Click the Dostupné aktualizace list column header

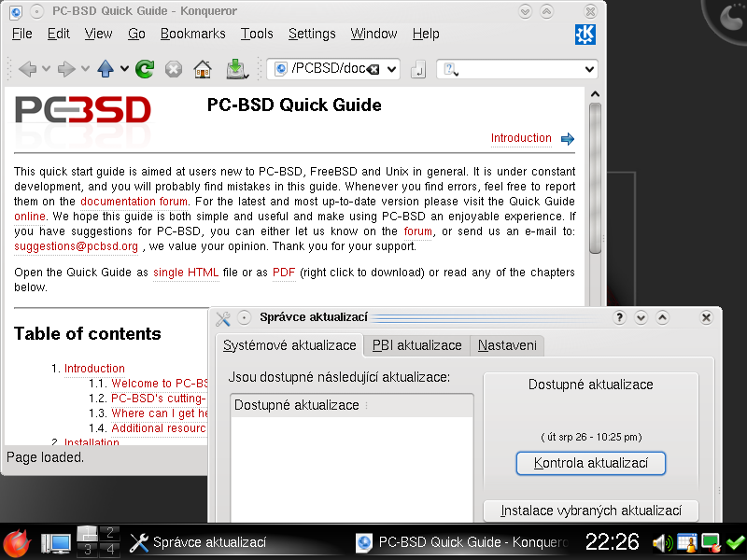(x=352, y=405)
